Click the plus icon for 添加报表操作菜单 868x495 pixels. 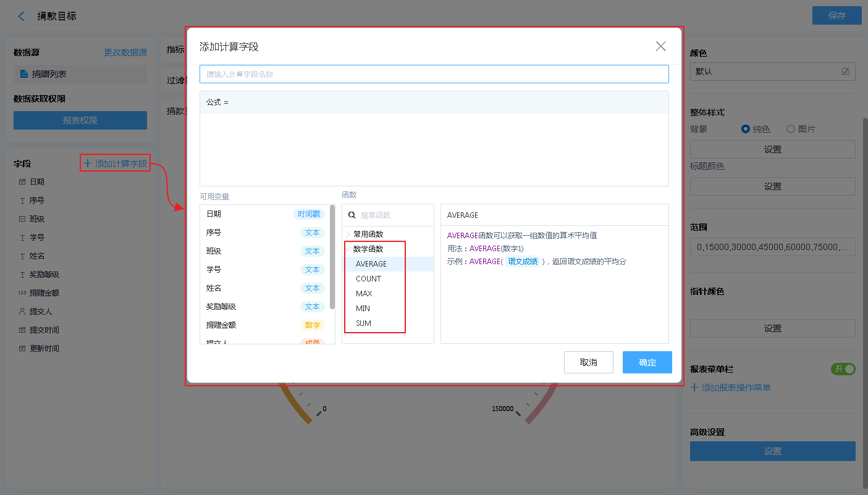tap(694, 388)
